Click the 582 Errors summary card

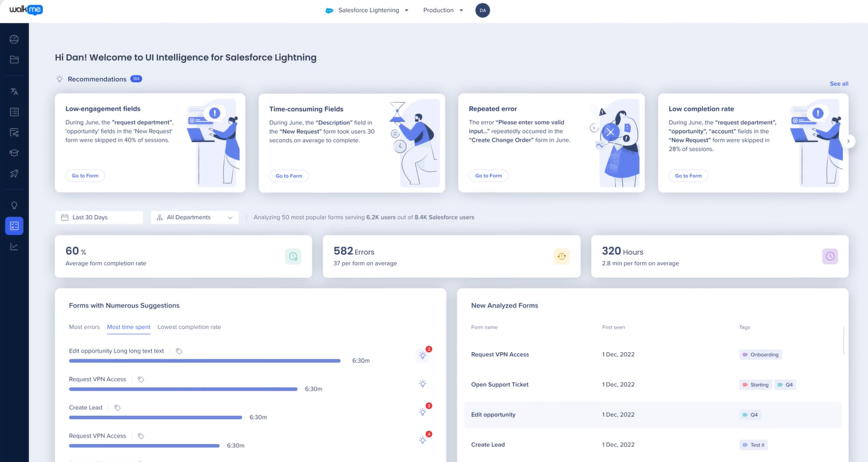pos(452,256)
